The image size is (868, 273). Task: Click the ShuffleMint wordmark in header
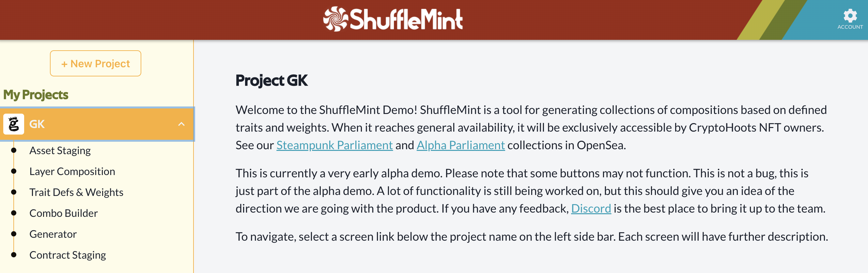(406, 20)
